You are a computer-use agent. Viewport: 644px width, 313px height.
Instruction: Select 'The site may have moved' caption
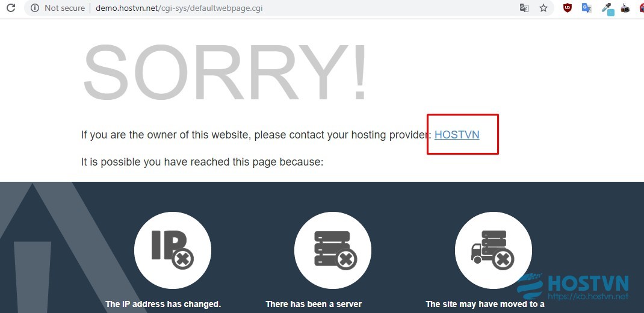click(x=485, y=305)
